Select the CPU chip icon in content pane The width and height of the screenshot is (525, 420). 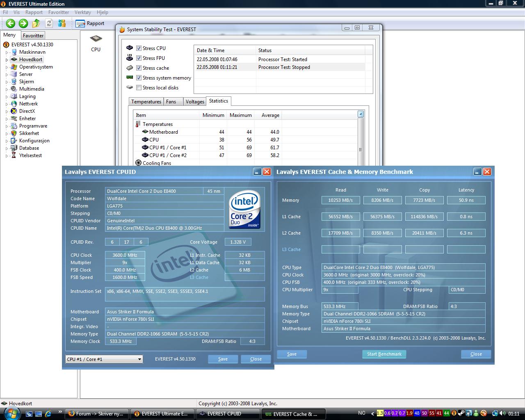[96, 39]
